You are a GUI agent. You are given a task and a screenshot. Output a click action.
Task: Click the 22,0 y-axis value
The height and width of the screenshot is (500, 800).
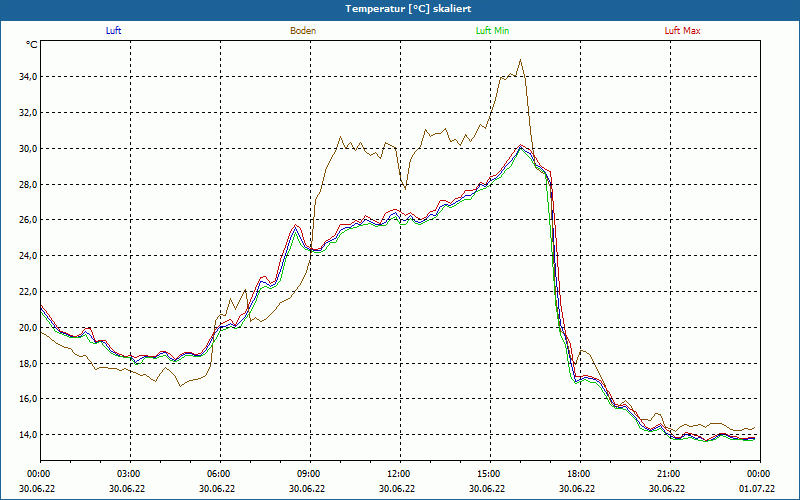point(28,292)
